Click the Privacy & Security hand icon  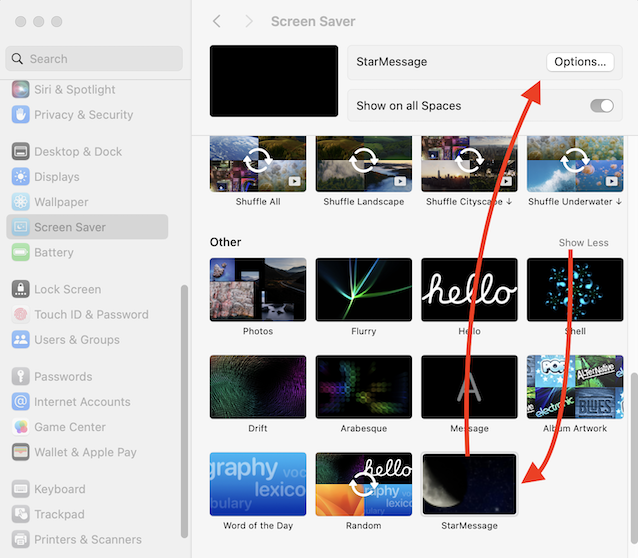(x=20, y=115)
